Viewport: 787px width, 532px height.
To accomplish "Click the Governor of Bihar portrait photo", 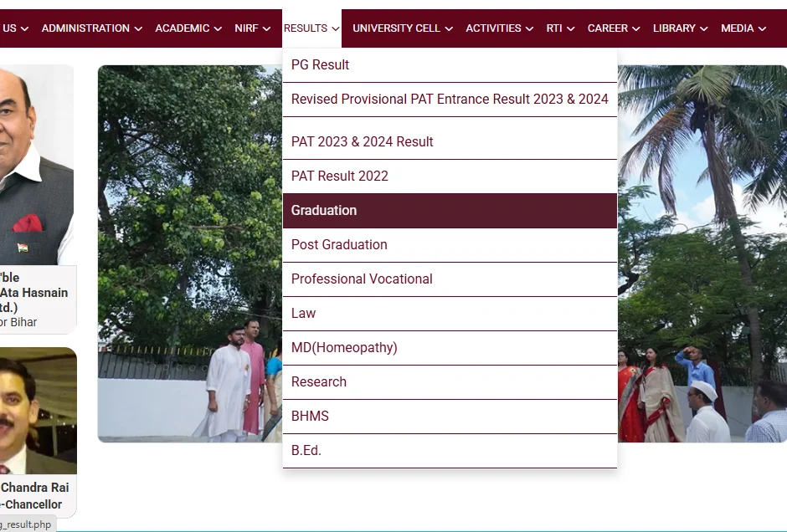I will pyautogui.click(x=37, y=165).
